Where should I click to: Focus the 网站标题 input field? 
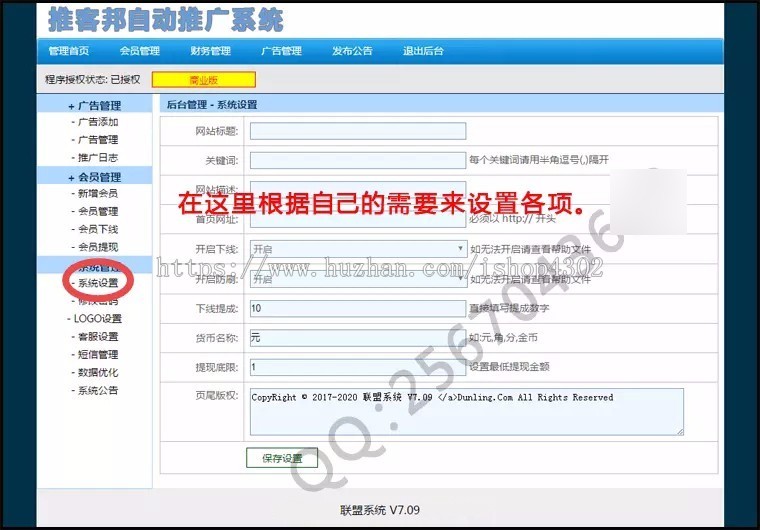[x=358, y=131]
